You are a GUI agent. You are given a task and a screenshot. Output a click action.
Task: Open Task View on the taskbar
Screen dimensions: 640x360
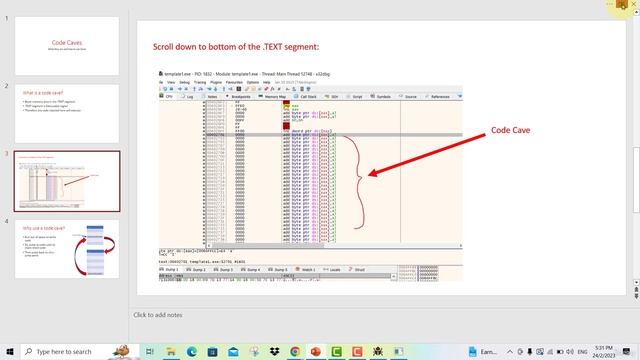click(150, 351)
